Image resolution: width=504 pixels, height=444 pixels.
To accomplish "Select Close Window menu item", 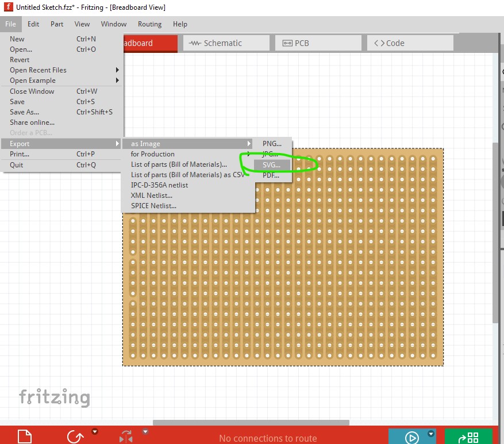I will 62,91.
